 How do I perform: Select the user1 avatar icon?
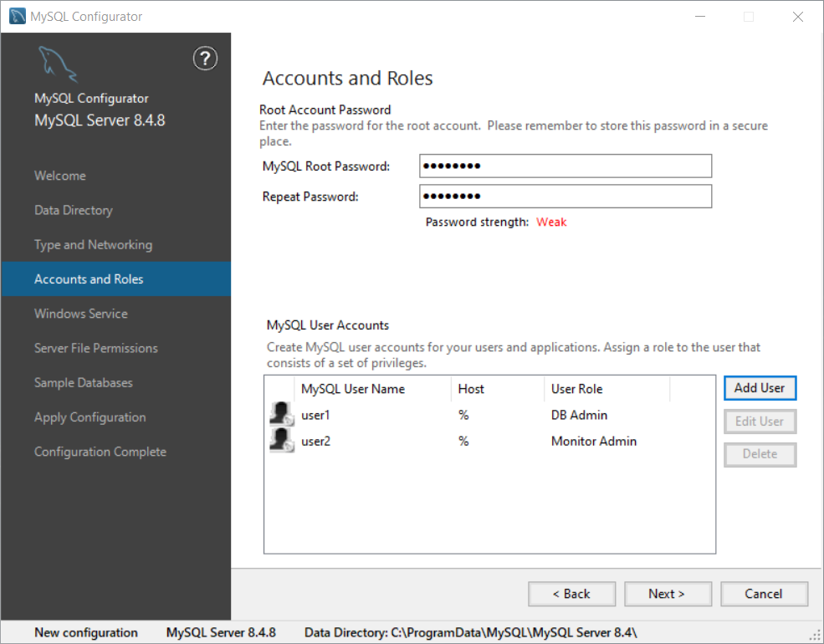(x=282, y=414)
